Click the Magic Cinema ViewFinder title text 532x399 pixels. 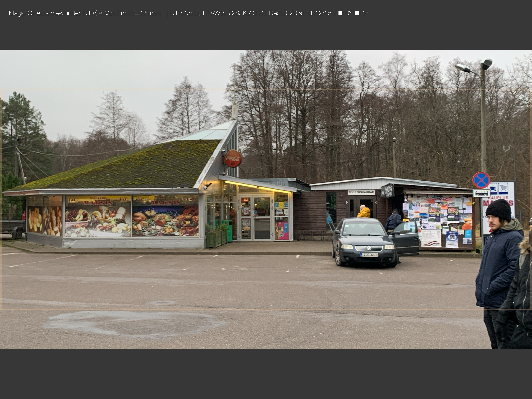click(x=45, y=13)
